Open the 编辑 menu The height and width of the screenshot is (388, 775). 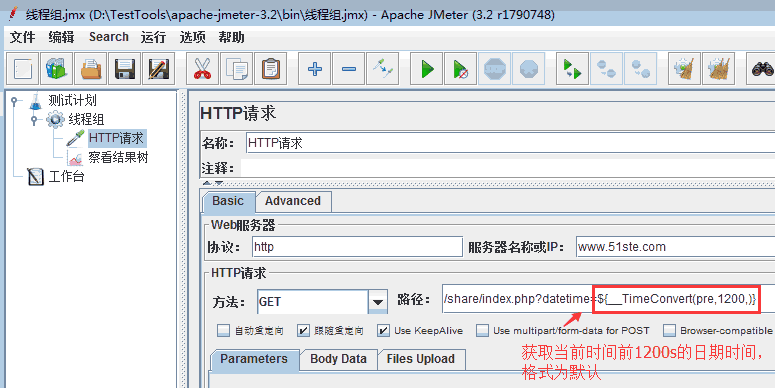(61, 37)
